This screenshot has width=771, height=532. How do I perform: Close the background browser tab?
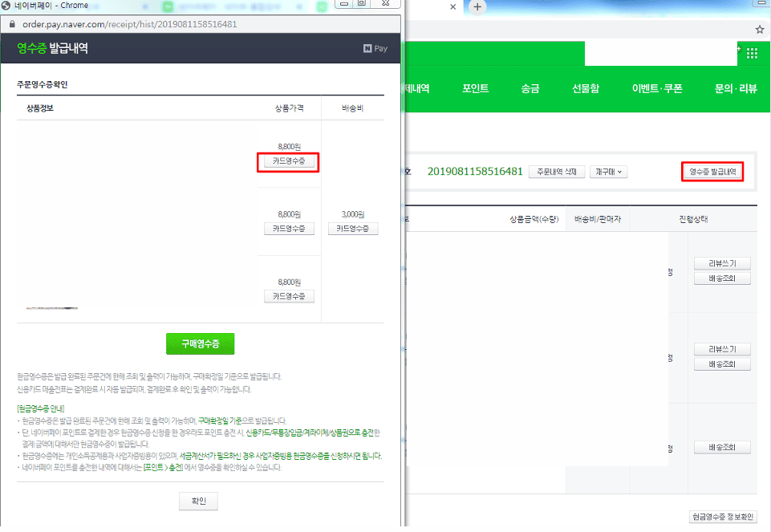click(x=452, y=7)
